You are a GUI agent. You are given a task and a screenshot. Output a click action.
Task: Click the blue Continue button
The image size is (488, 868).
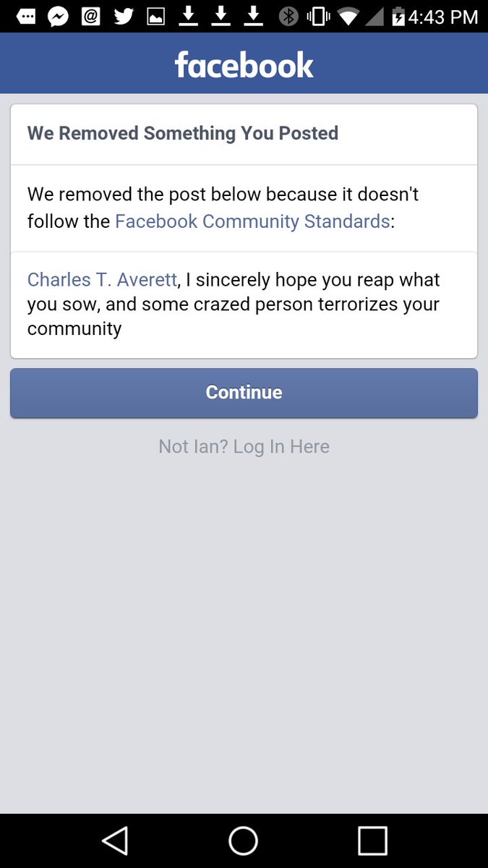pos(244,393)
